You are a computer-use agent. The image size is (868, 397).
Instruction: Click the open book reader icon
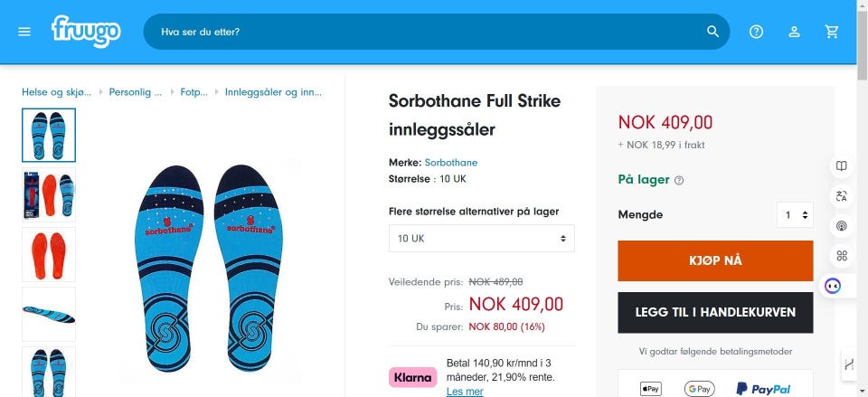click(x=842, y=166)
